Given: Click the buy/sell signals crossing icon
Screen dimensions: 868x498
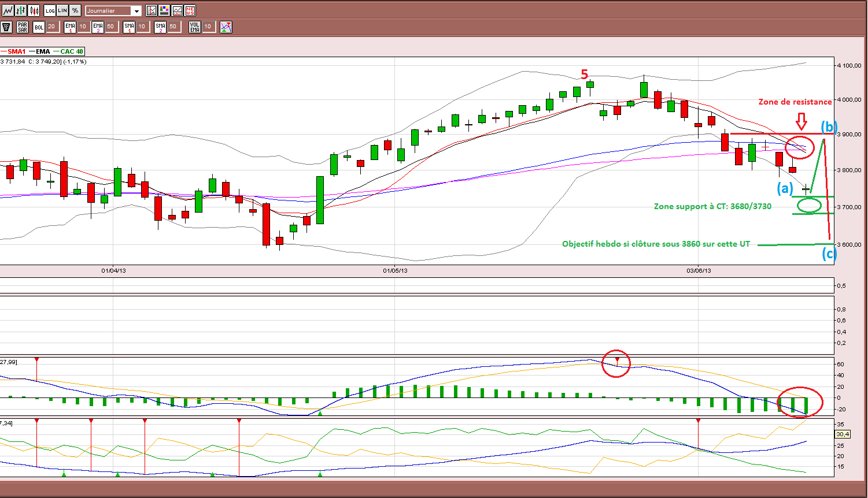Looking at the screenshot, I should pos(226,27).
